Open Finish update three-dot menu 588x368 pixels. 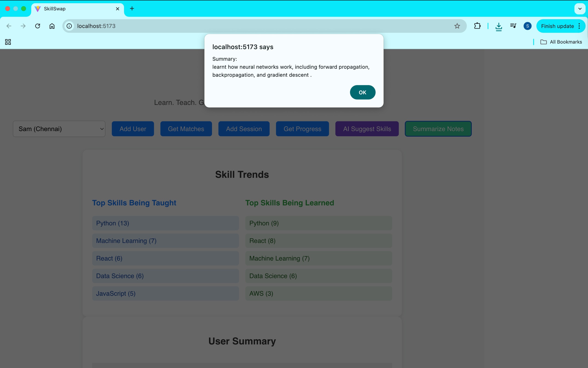click(579, 26)
